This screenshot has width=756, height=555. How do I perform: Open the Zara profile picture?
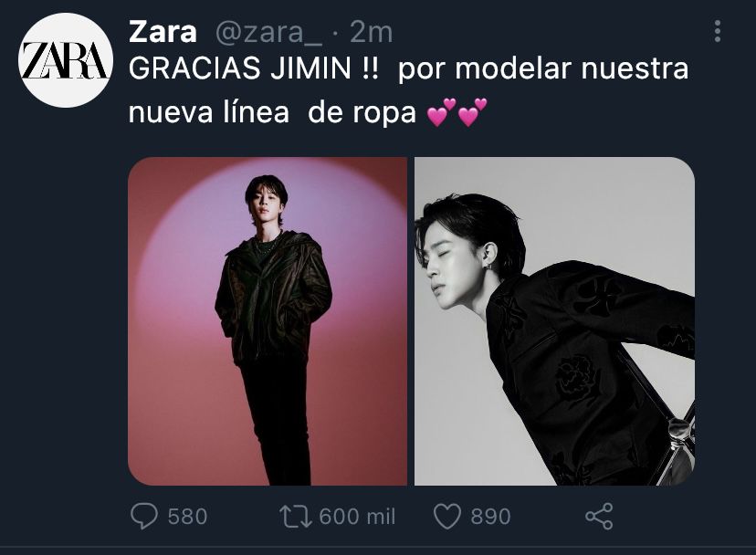tap(66, 60)
